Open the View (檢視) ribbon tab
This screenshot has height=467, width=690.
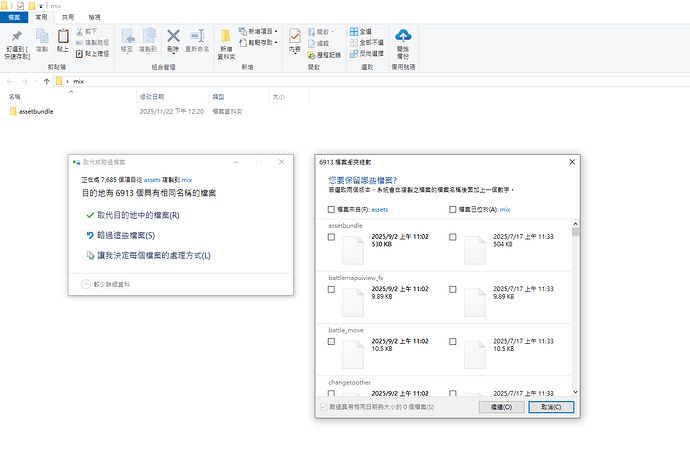click(94, 18)
